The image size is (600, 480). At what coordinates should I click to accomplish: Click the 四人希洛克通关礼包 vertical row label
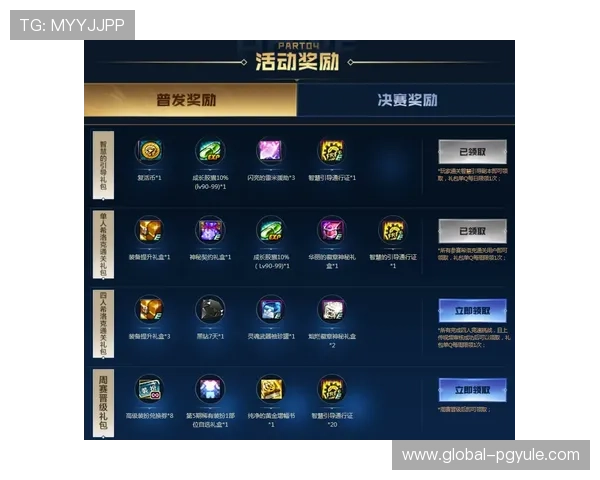(103, 324)
